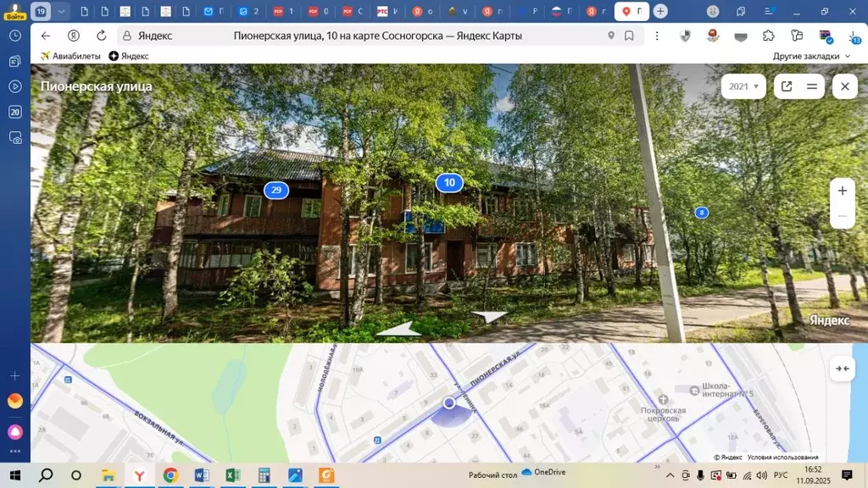Select house marker number 10

(449, 182)
